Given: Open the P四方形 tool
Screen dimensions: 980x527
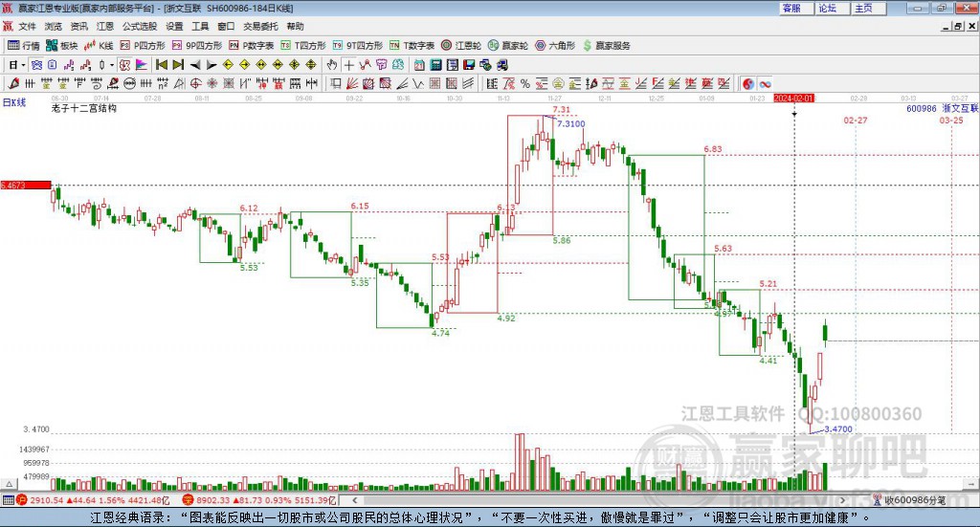Looking at the screenshot, I should coord(143,46).
